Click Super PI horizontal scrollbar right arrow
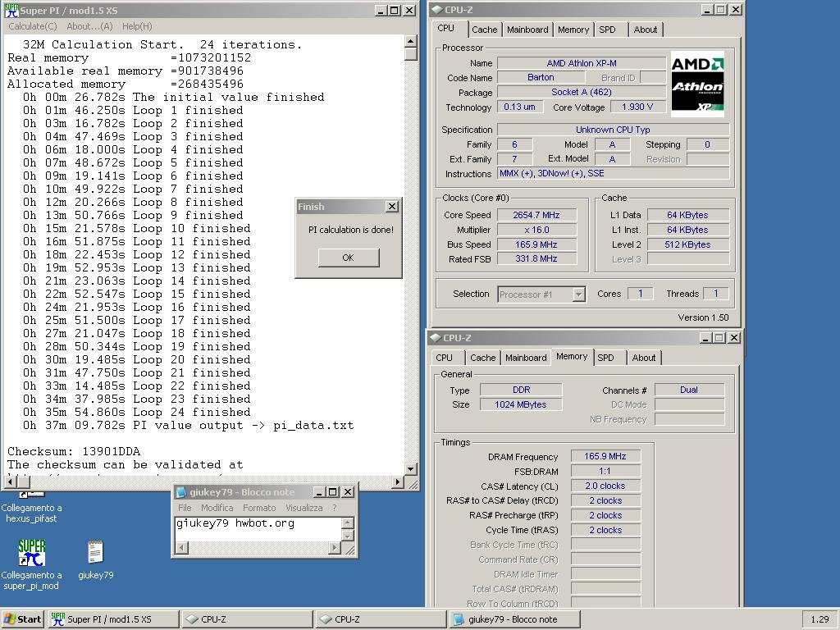This screenshot has width=840, height=630. point(398,482)
